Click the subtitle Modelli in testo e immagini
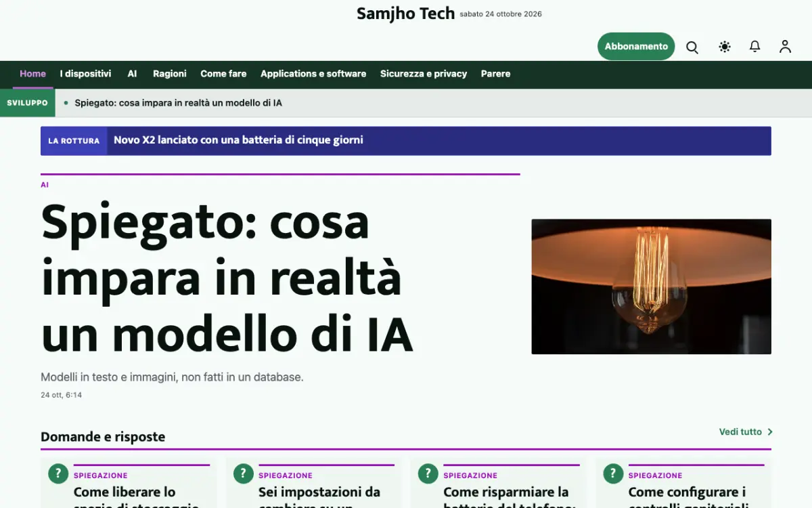This screenshot has width=812, height=508. click(x=172, y=377)
